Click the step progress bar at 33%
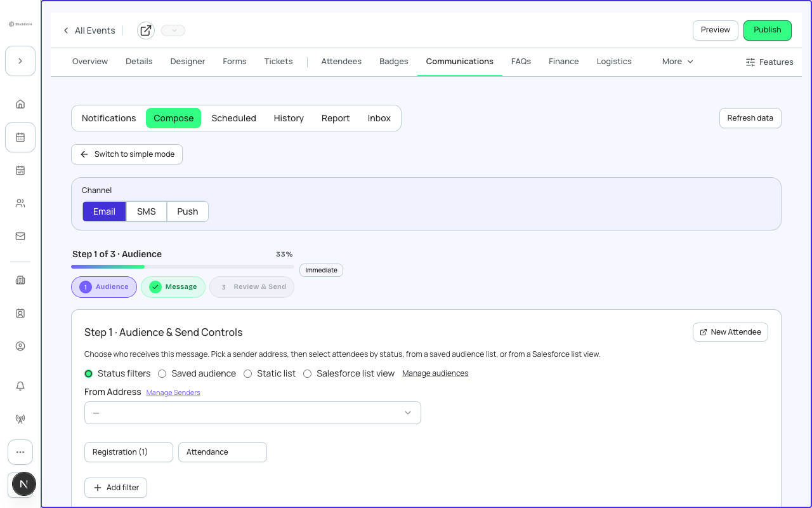Viewport: 812px width, 508px height. pos(183,267)
